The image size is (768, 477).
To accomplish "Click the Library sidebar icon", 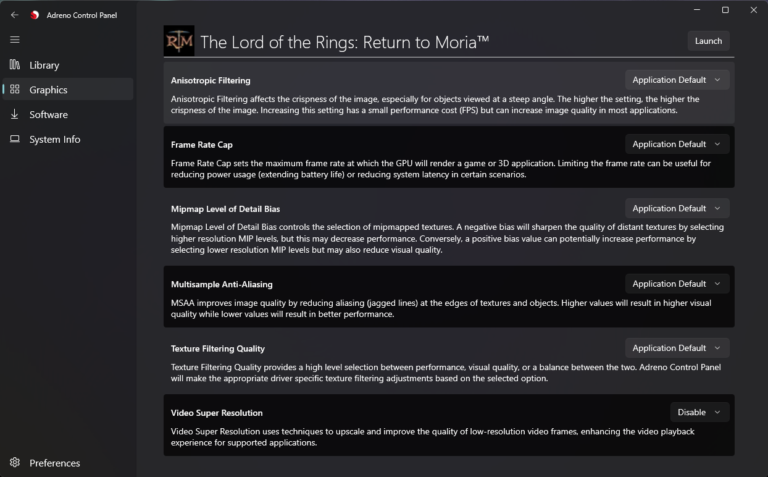I will click(14, 65).
